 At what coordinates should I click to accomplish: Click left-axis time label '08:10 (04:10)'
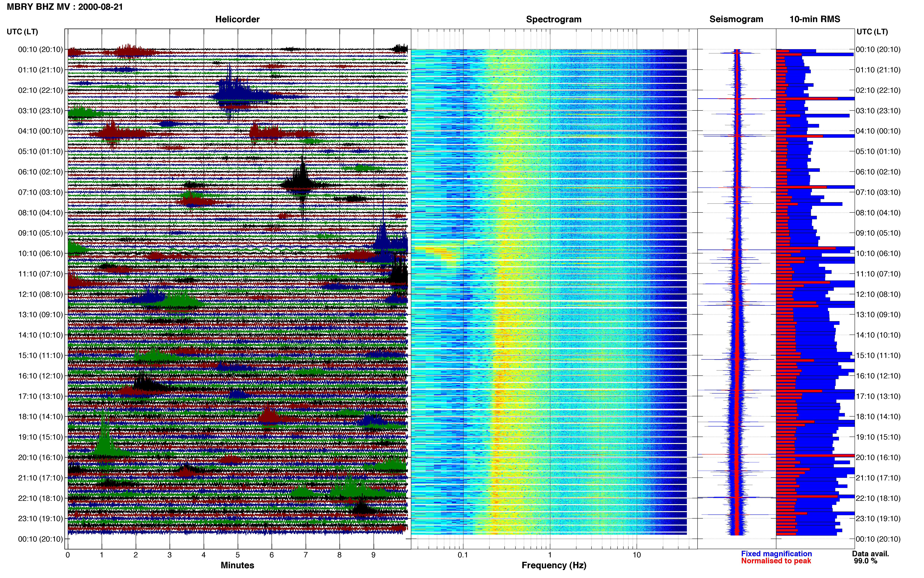point(41,212)
